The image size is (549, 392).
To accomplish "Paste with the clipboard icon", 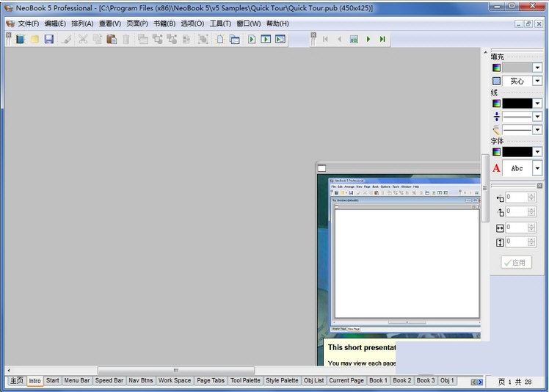I will point(112,39).
